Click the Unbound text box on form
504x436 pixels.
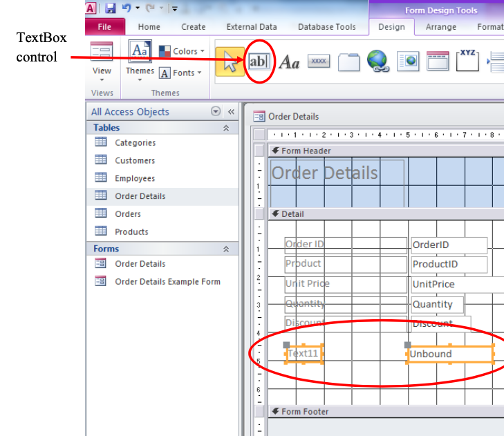click(x=449, y=354)
